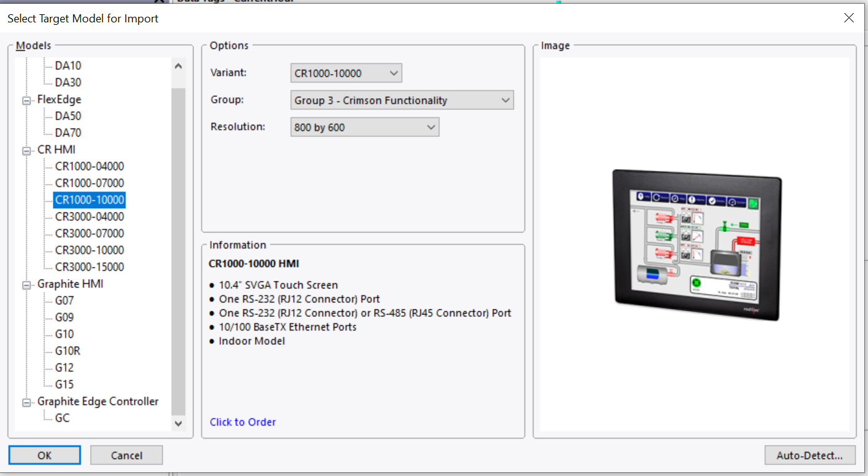This screenshot has width=868, height=476.
Task: Select the DA50 model
Action: 68,116
